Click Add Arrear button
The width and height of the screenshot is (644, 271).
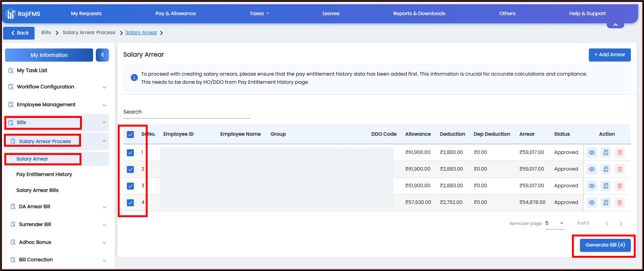coord(609,55)
